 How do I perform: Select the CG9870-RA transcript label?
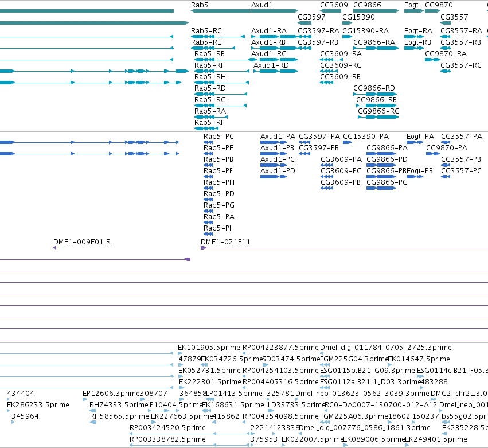point(446,54)
